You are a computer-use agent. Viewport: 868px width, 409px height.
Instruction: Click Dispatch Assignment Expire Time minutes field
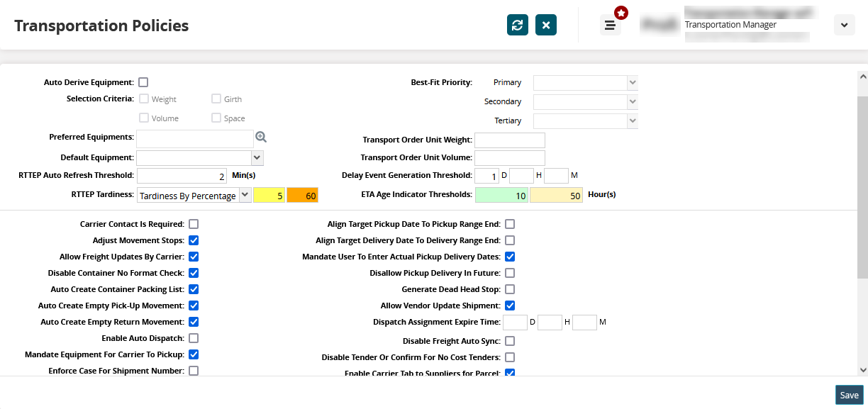584,323
